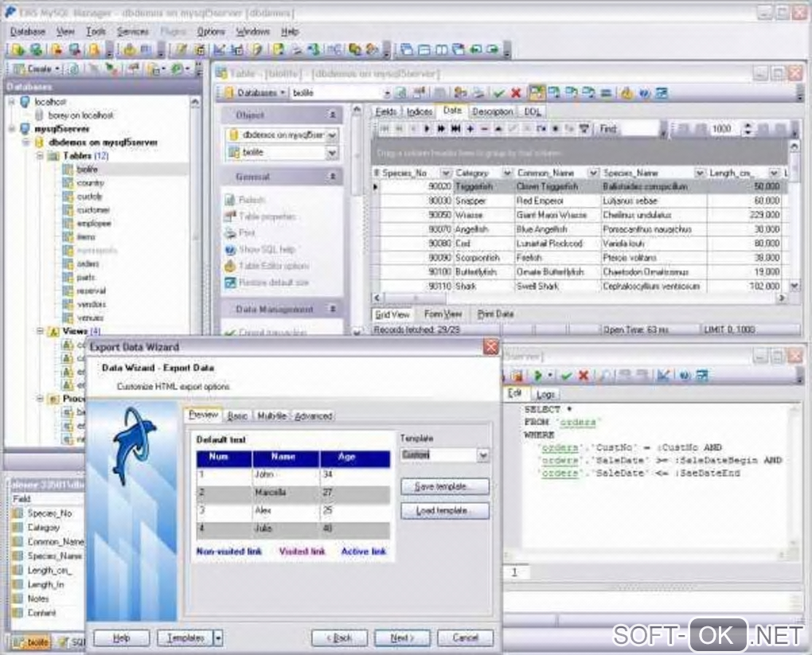Open the Services menu
Image resolution: width=812 pixels, height=655 pixels.
point(133,32)
